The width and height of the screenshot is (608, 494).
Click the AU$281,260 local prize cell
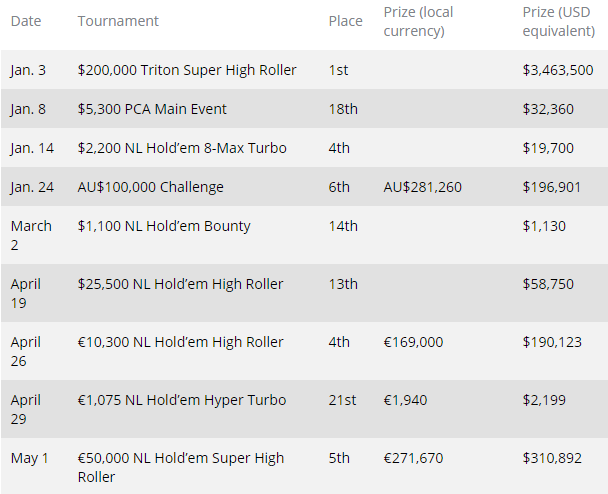(x=424, y=187)
